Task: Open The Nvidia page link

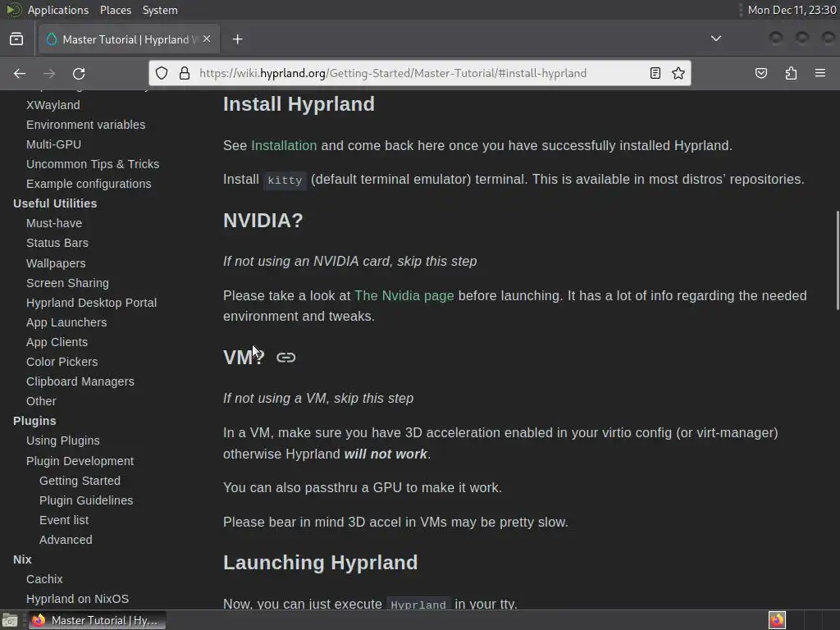Action: coord(404,295)
